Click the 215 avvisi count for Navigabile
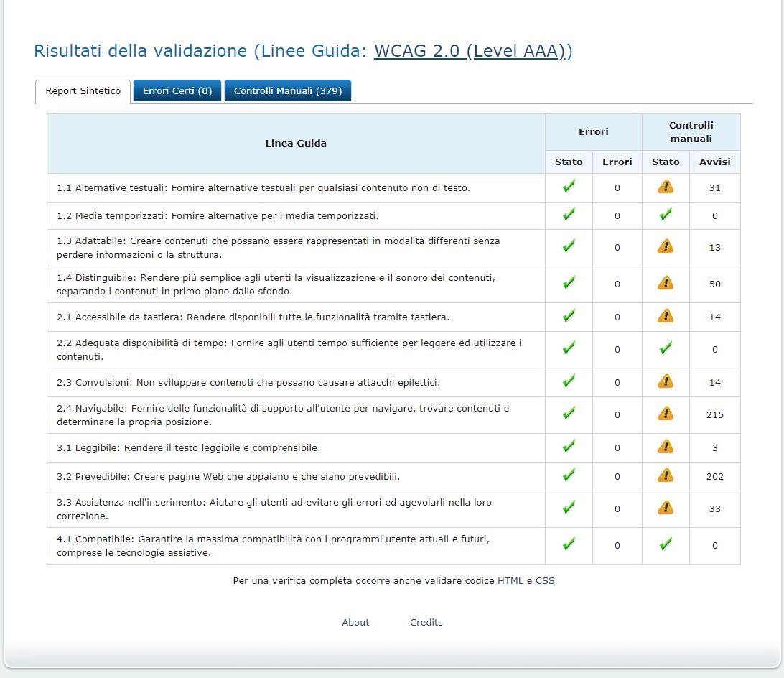The image size is (784, 678). pyautogui.click(x=714, y=414)
